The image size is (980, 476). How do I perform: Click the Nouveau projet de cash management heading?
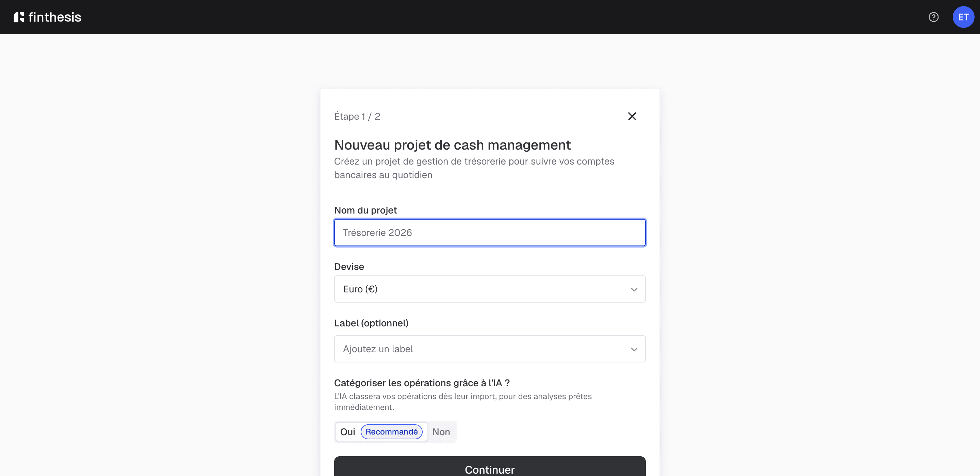[452, 145]
